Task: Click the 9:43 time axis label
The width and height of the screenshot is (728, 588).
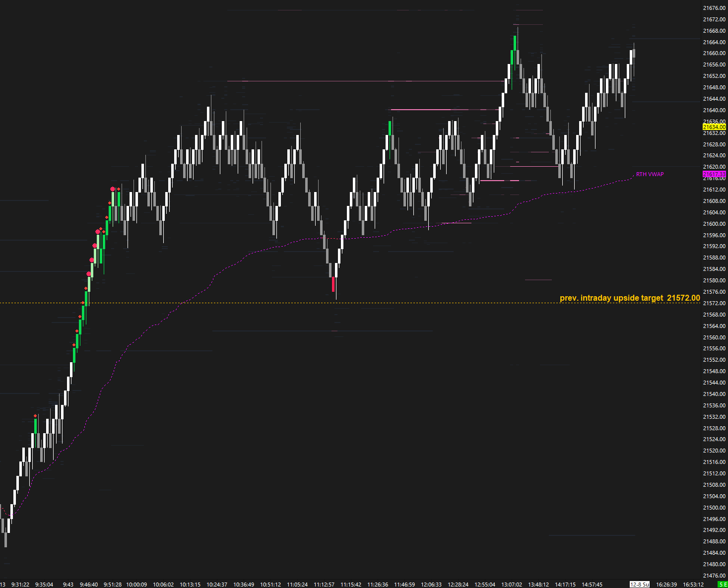Action: [68, 585]
